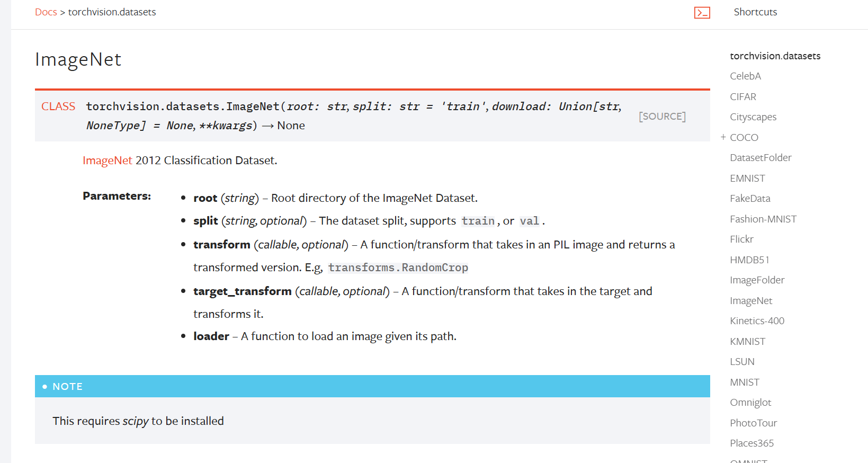The image size is (868, 463).
Task: Expand the COCO sidebar entry with plus sign
Action: click(723, 137)
